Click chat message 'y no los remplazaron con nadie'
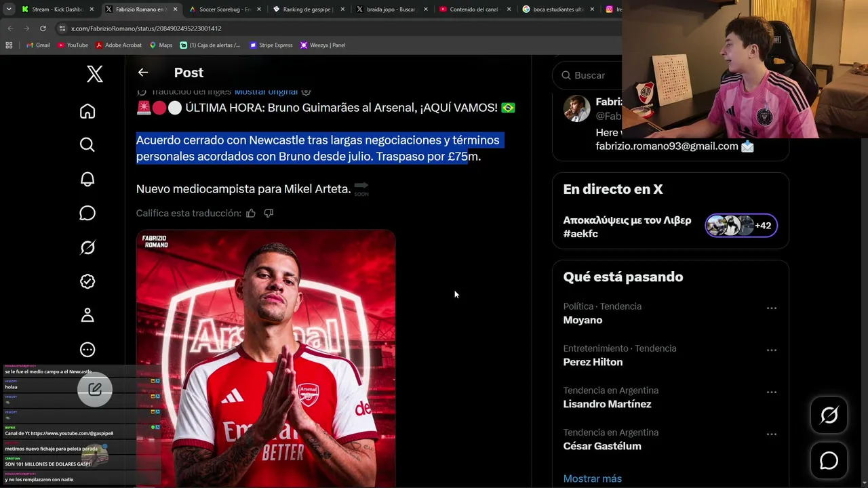Screen dimensions: 868x488 (39, 480)
